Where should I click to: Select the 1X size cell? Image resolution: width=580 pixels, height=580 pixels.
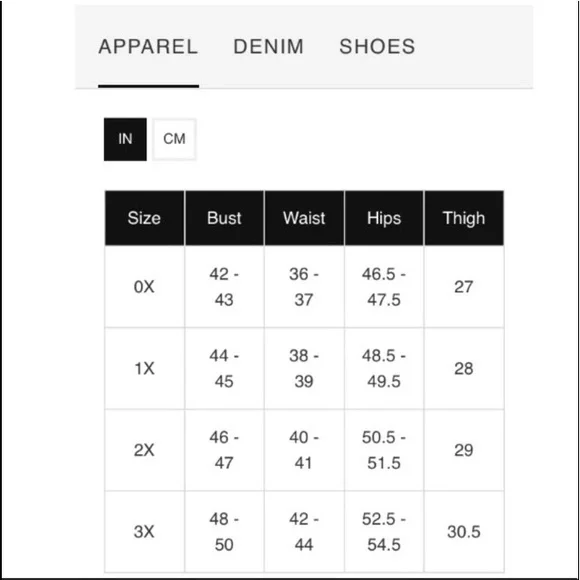(144, 368)
